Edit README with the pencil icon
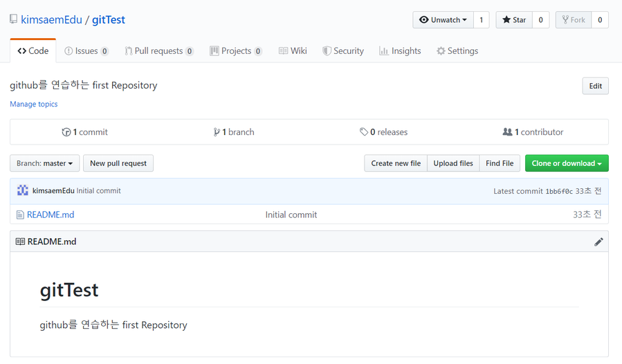This screenshot has width=622, height=364. [x=598, y=242]
